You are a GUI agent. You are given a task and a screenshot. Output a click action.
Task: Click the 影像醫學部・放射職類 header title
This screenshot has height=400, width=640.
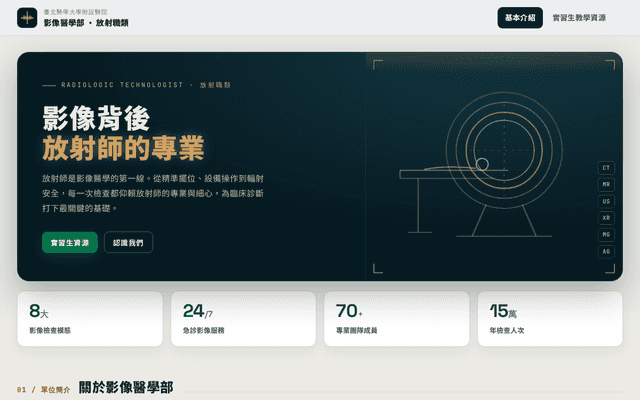tap(86, 23)
